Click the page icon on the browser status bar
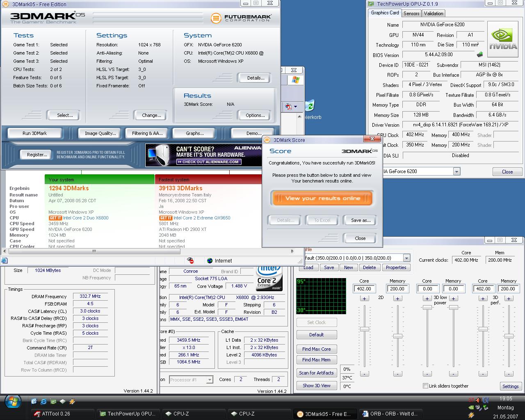 (4, 260)
